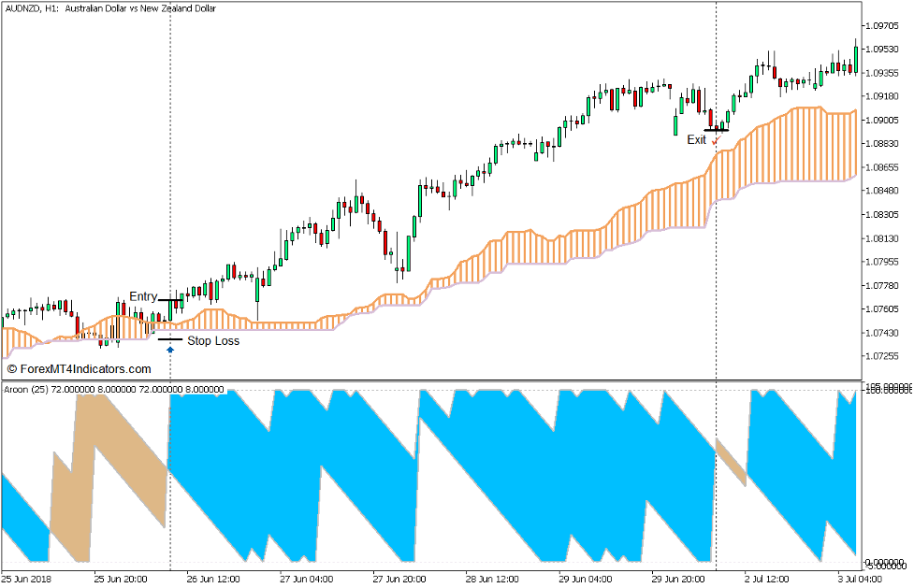This screenshot has height=588, width=914.
Task: Open the ForexMT4Indicators.com watermark link
Action: (x=79, y=369)
